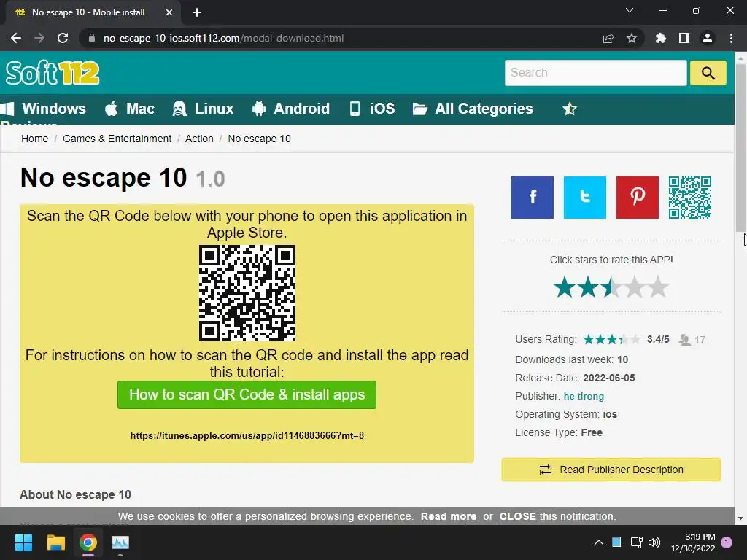Click the share page icon

pos(608,38)
